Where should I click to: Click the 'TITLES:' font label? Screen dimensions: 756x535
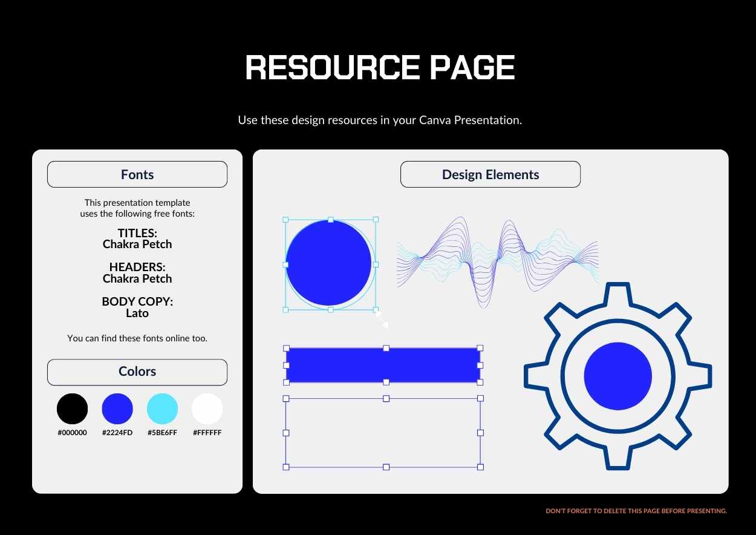137,232
